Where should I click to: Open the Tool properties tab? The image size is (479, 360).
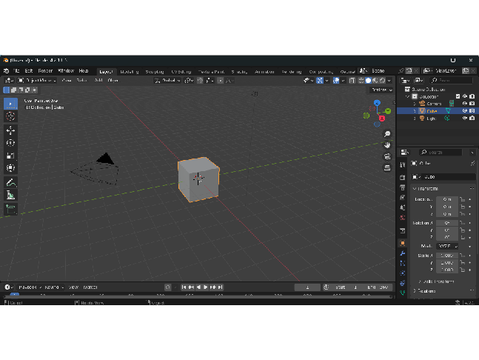pos(403,165)
